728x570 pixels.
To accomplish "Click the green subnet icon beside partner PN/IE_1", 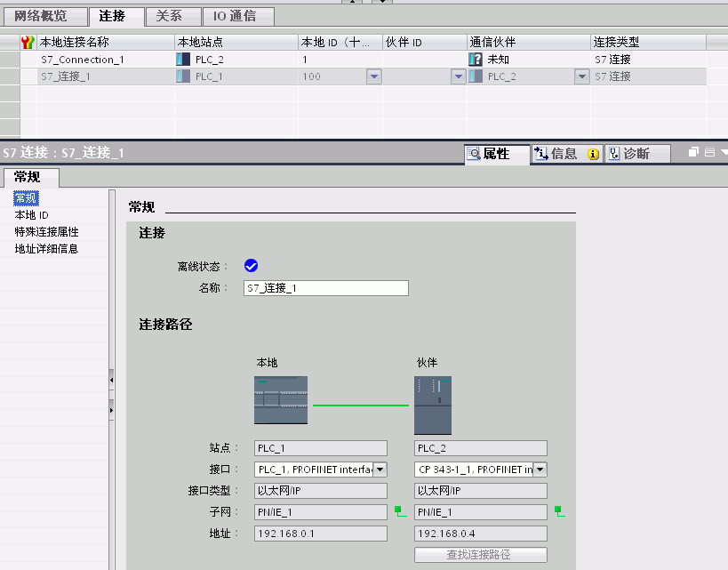I will tap(560, 511).
